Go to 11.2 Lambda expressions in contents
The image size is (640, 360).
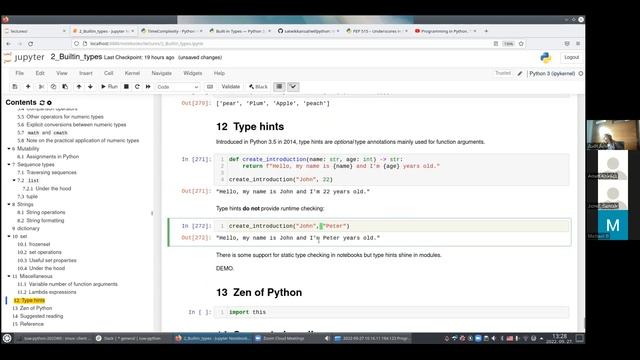(47, 292)
